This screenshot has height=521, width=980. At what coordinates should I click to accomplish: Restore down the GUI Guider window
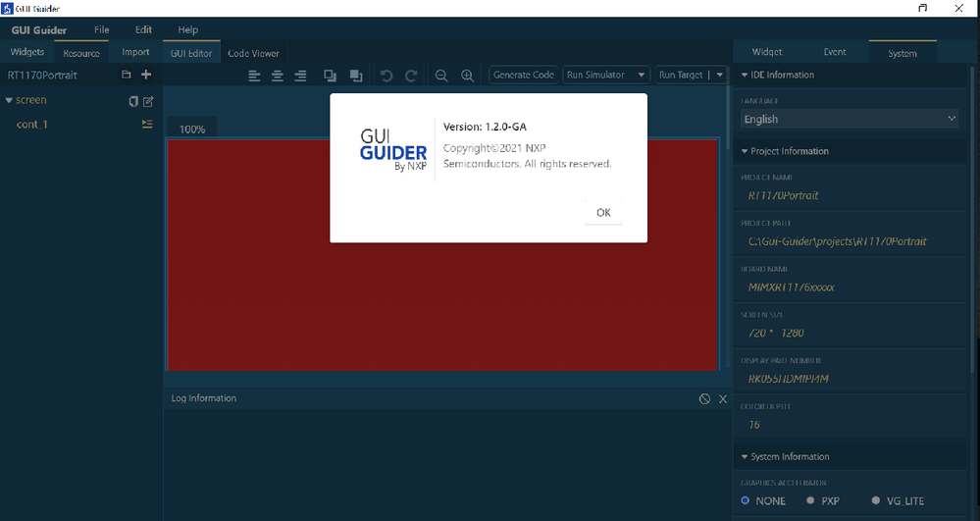pos(922,8)
